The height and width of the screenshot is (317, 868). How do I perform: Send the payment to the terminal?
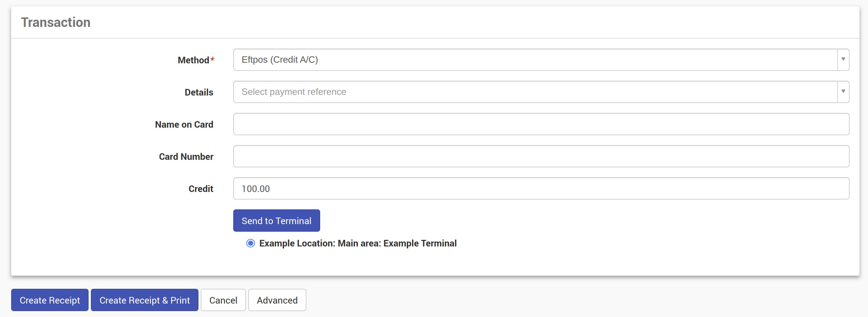pyautogui.click(x=276, y=221)
